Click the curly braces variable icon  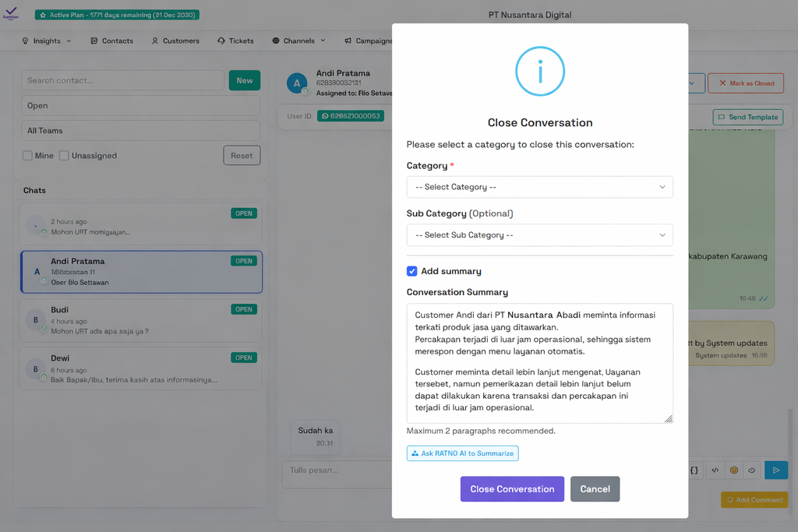click(694, 470)
